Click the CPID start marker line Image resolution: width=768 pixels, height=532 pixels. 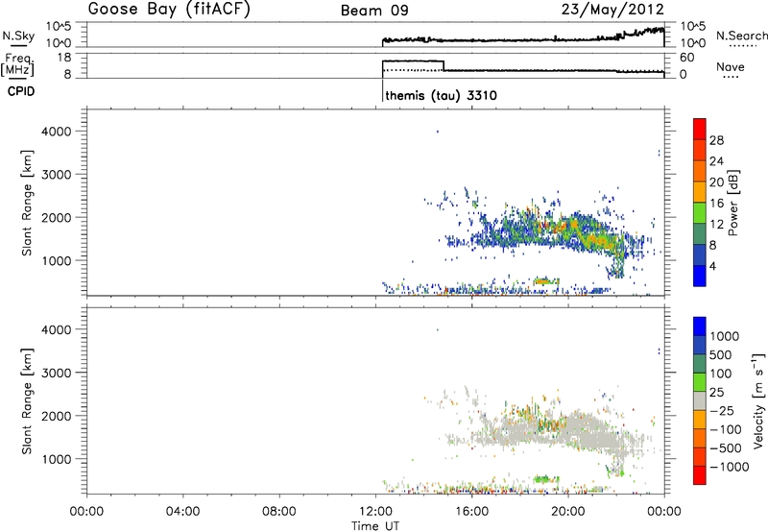(x=382, y=90)
